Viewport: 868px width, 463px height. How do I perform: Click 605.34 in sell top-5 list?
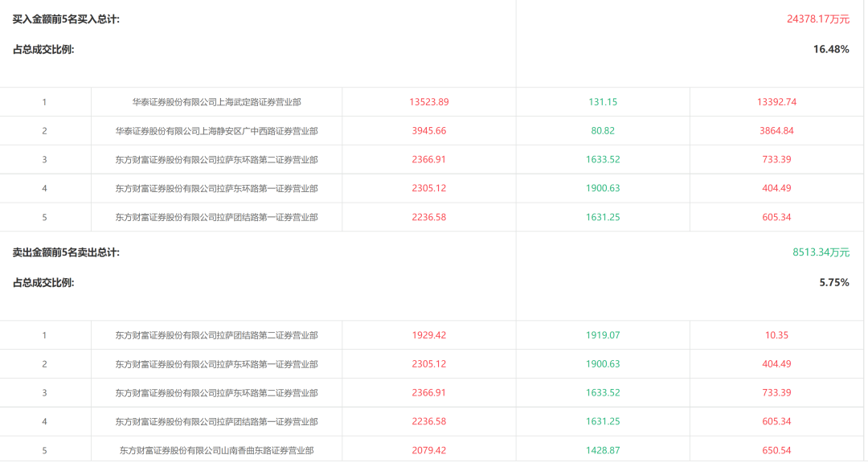(x=776, y=421)
